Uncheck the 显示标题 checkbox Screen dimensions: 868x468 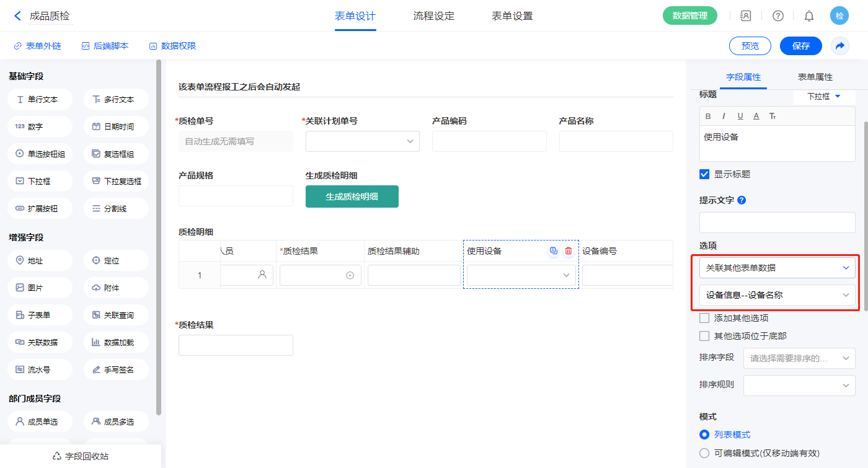click(x=704, y=174)
